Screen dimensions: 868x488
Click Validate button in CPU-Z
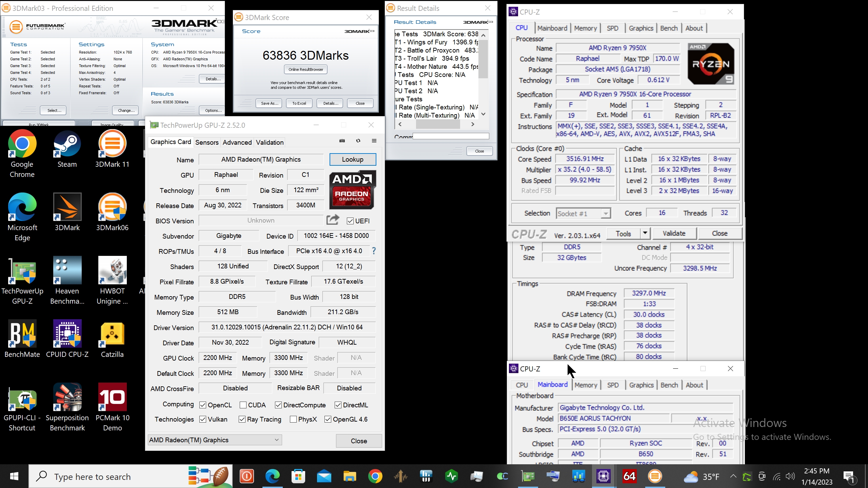[674, 233]
